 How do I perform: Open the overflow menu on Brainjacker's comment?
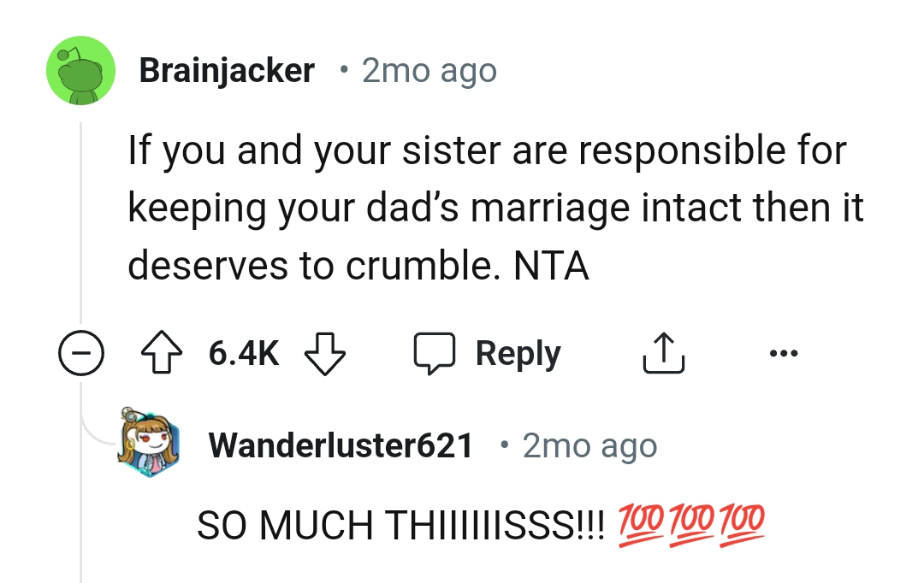point(785,352)
